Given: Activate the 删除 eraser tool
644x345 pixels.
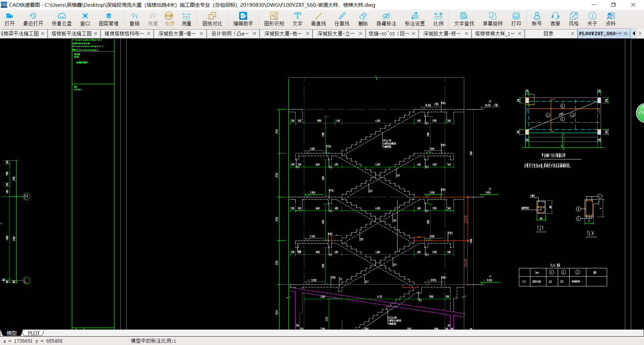Looking at the screenshot, I should point(363,19).
